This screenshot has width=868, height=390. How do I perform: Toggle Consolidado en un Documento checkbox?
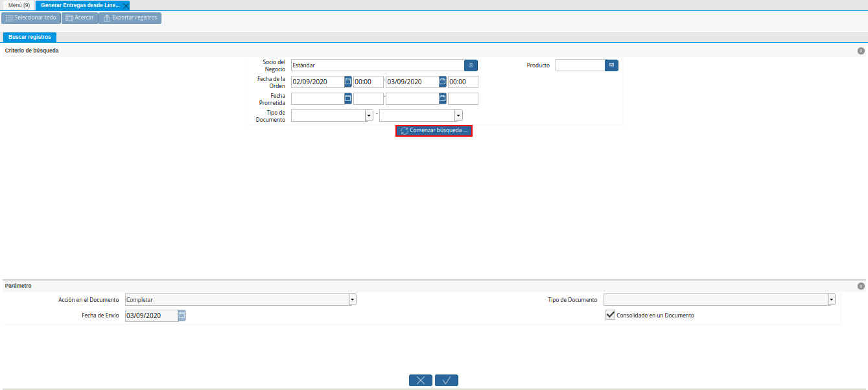(610, 315)
